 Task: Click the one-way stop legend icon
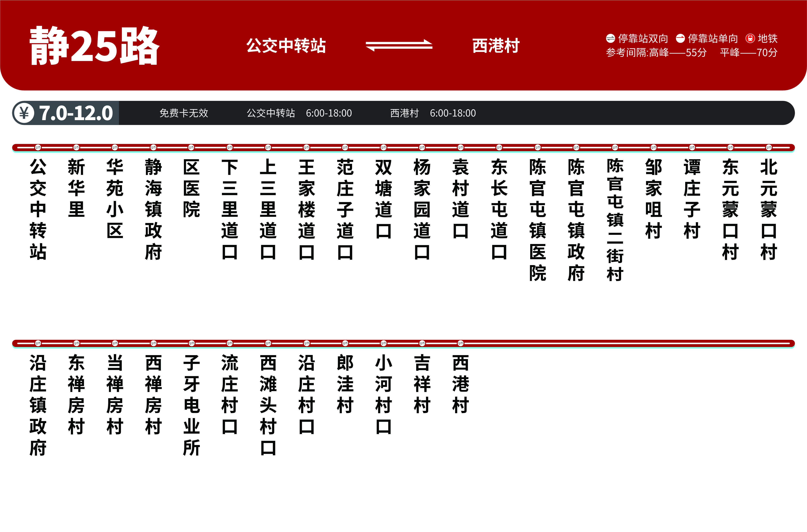click(680, 38)
